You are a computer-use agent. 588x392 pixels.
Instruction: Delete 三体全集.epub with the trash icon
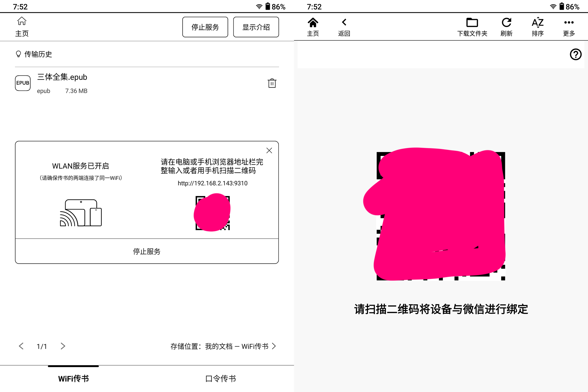(x=272, y=83)
